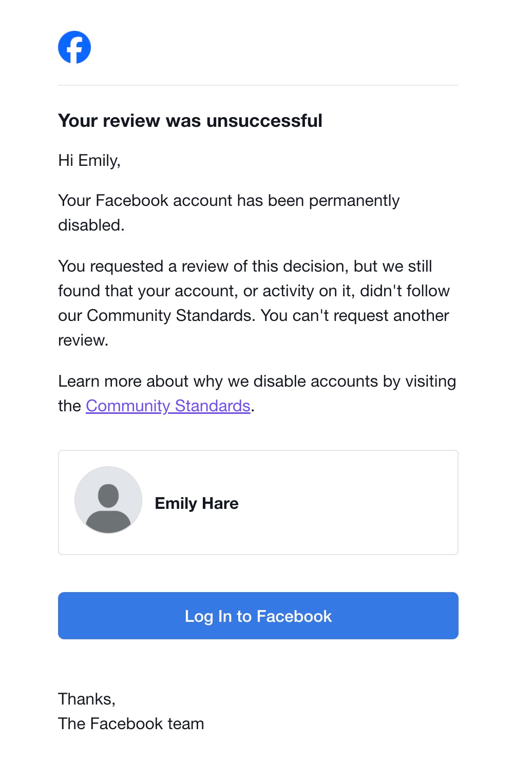Viewport: 532px width, 761px height.
Task: Open the purple Community Standards link
Action: pos(168,406)
